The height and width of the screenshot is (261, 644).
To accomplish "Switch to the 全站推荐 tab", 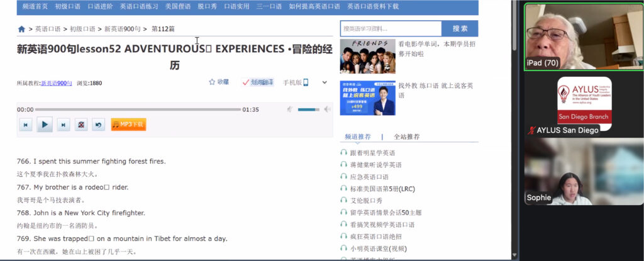I will tap(406, 136).
